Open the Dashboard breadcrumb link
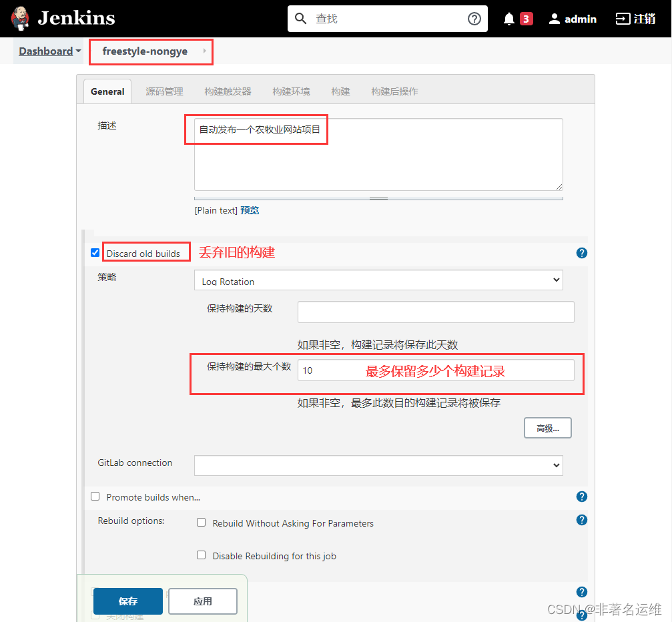This screenshot has width=672, height=622. click(x=46, y=51)
